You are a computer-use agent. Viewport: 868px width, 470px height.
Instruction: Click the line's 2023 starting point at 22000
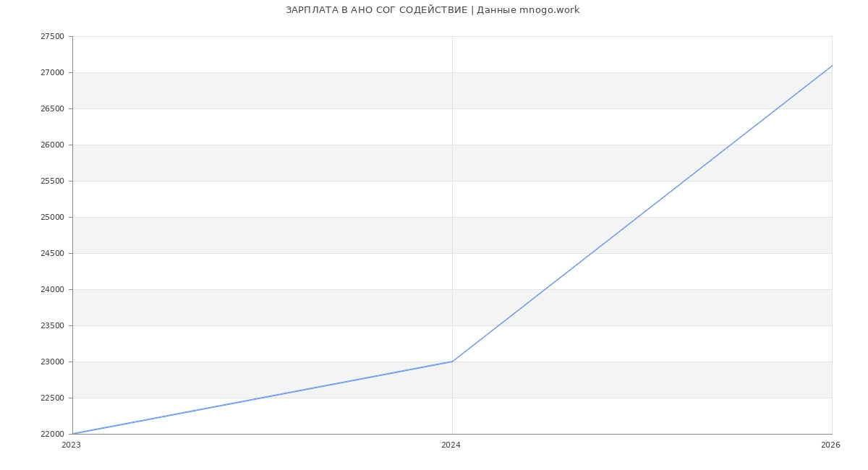point(72,434)
